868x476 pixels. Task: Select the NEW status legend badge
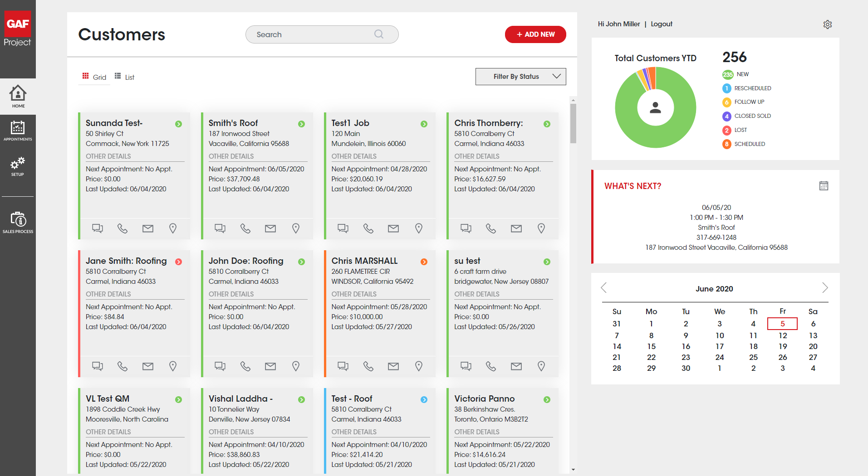[728, 74]
